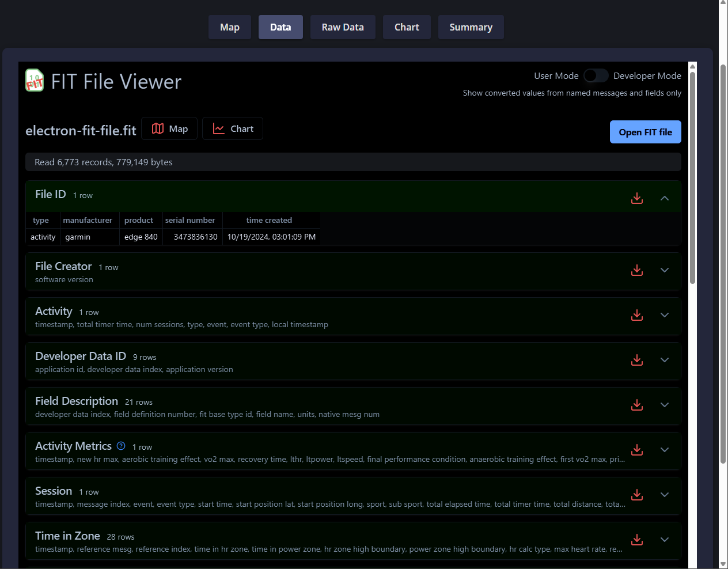Expand the File Creator section
The image size is (728, 569).
click(x=665, y=270)
